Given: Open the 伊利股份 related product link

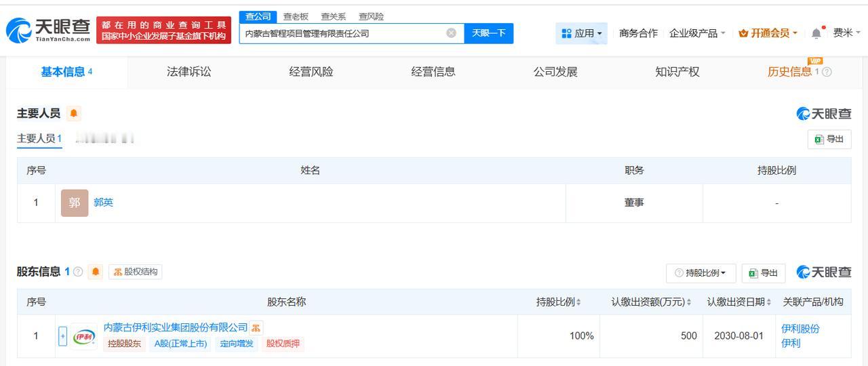Looking at the screenshot, I should point(801,329).
